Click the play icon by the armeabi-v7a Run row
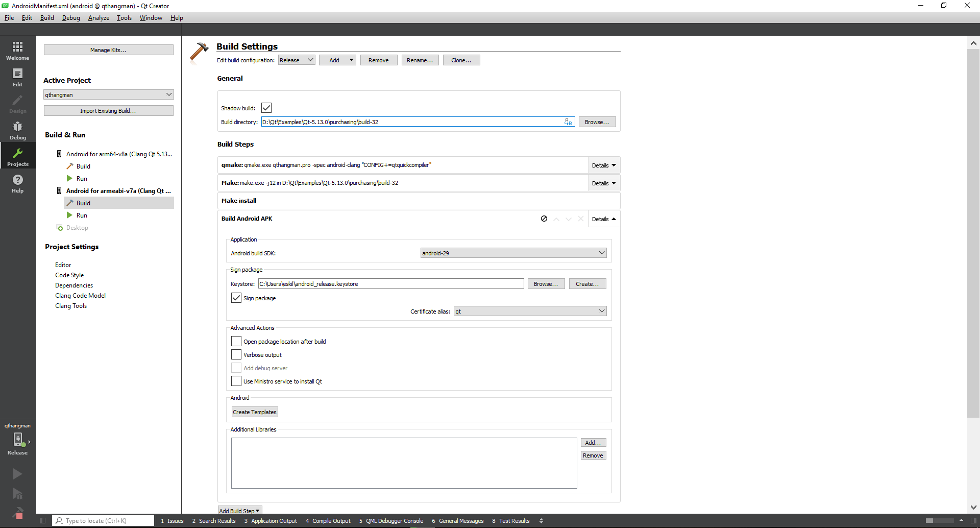This screenshot has width=980, height=528. (x=69, y=215)
